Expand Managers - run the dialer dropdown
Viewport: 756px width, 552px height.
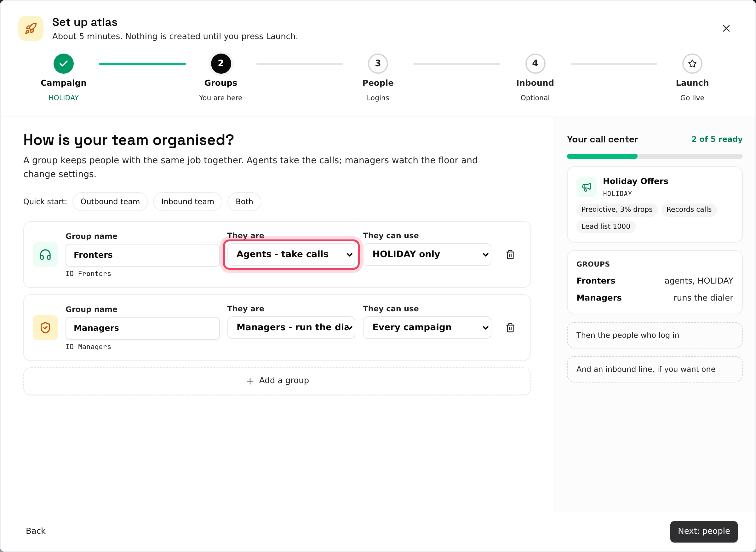pyautogui.click(x=291, y=328)
